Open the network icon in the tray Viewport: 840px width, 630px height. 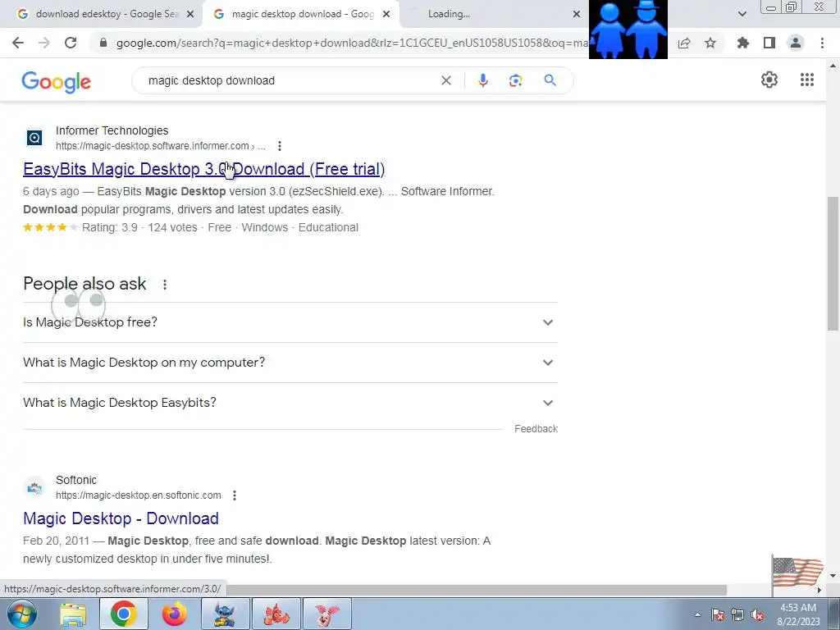pyautogui.click(x=737, y=615)
